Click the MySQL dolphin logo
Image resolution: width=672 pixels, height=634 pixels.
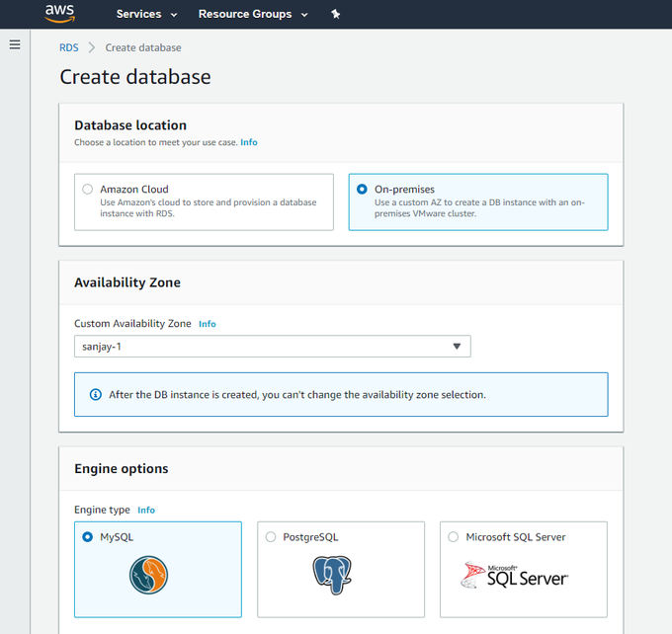148,575
